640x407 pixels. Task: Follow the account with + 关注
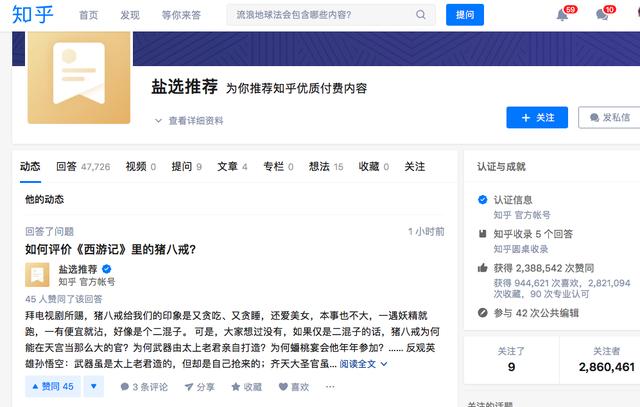point(537,118)
